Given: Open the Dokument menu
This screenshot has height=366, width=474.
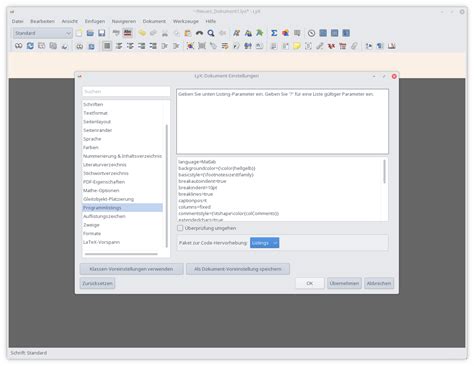Looking at the screenshot, I should click(154, 21).
